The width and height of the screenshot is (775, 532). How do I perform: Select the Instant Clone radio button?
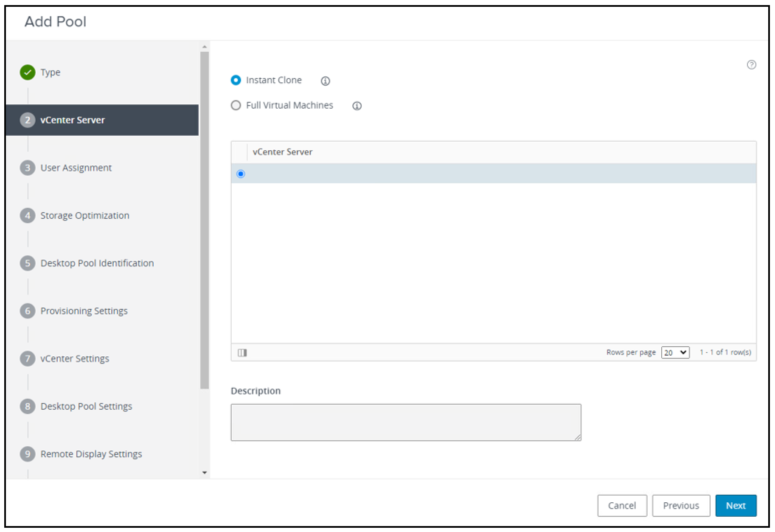pyautogui.click(x=236, y=80)
